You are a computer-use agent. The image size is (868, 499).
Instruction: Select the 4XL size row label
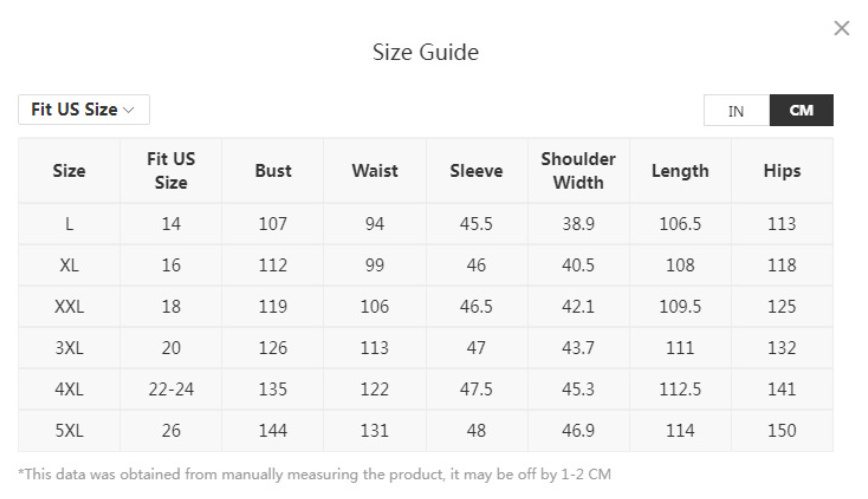(x=69, y=389)
